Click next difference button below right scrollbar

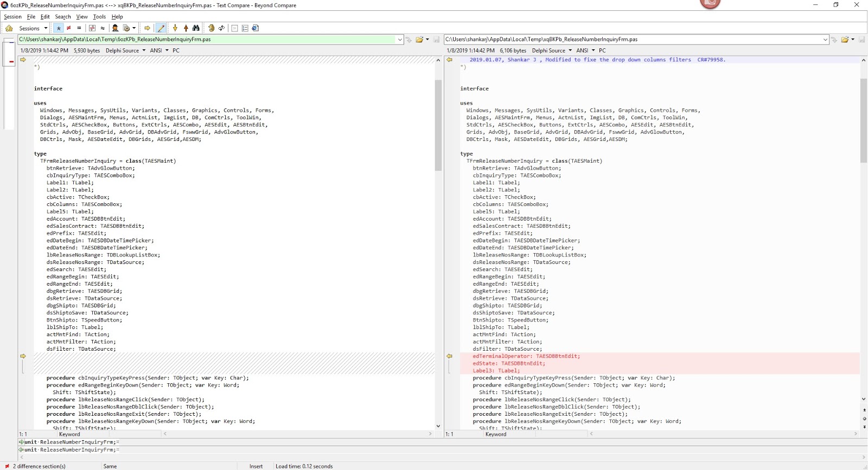click(864, 427)
